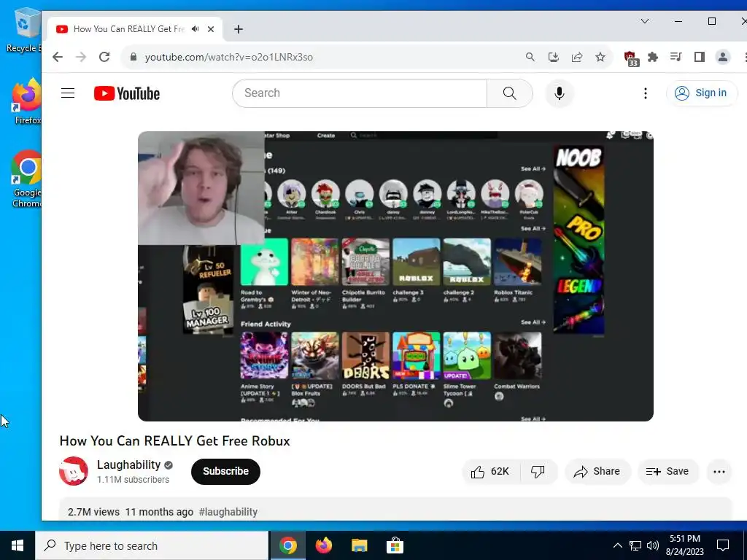This screenshot has width=747, height=560.
Task: Click the taskbar 'Type here to search' box
Action: (x=152, y=545)
